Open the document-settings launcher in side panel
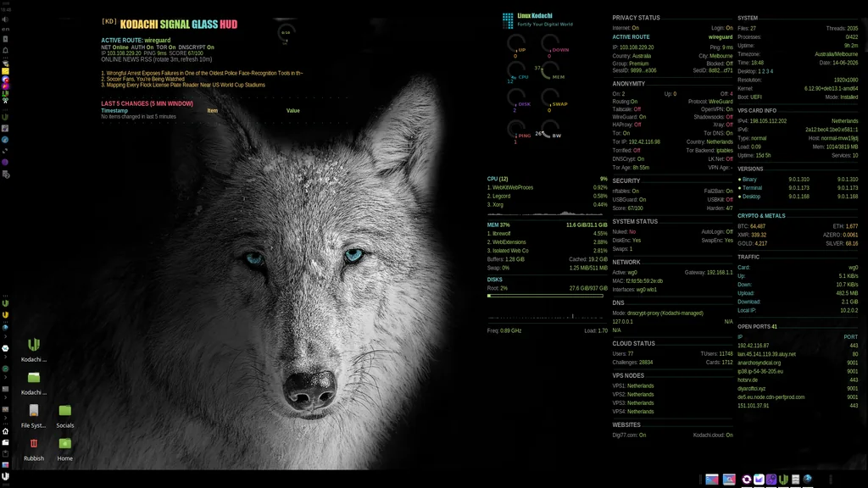This screenshot has height=488, width=868. tap(6, 175)
